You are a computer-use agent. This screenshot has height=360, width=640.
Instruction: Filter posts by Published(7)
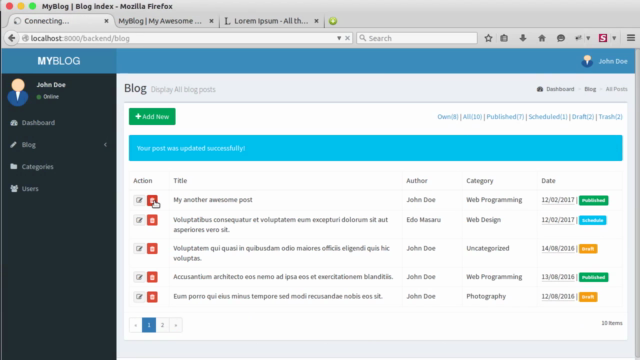[505, 117]
